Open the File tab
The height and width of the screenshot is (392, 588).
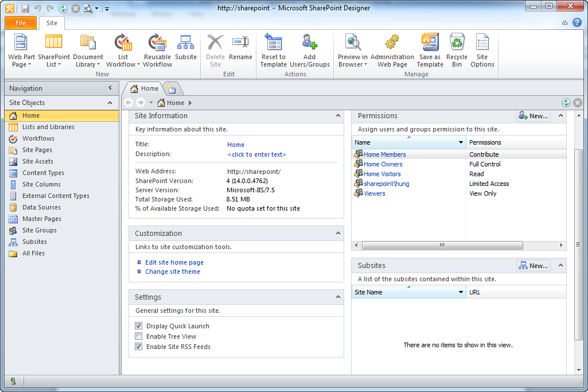tap(21, 23)
